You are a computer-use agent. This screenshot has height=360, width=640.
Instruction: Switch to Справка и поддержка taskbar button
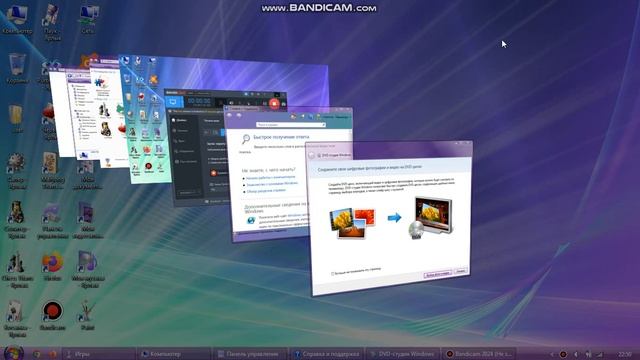point(326,354)
